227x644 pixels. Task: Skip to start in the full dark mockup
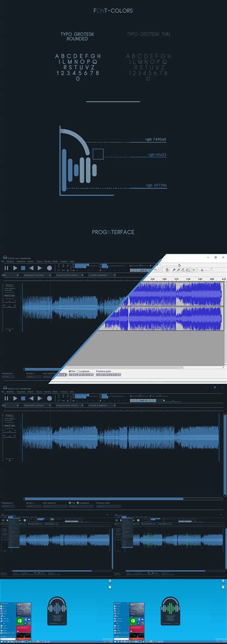32,398
